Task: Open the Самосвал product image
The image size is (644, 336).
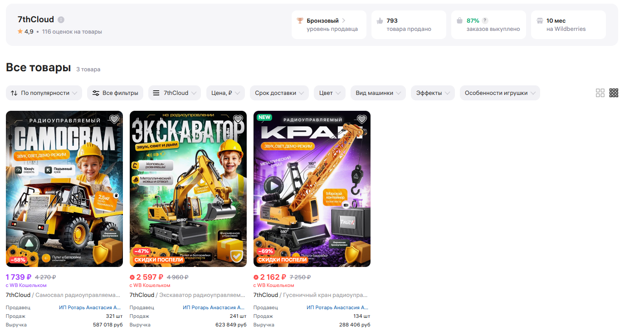Action: [64, 189]
